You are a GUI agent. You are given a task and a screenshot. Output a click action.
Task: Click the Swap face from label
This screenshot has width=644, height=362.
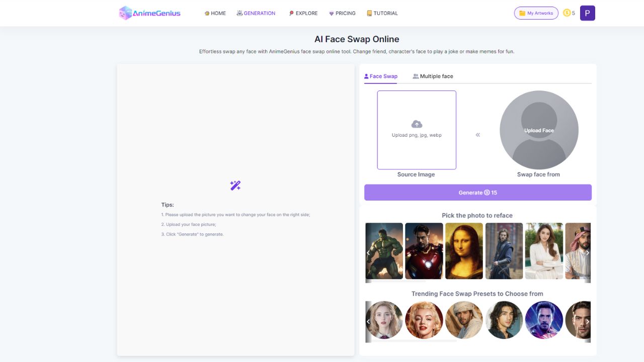[x=538, y=174]
